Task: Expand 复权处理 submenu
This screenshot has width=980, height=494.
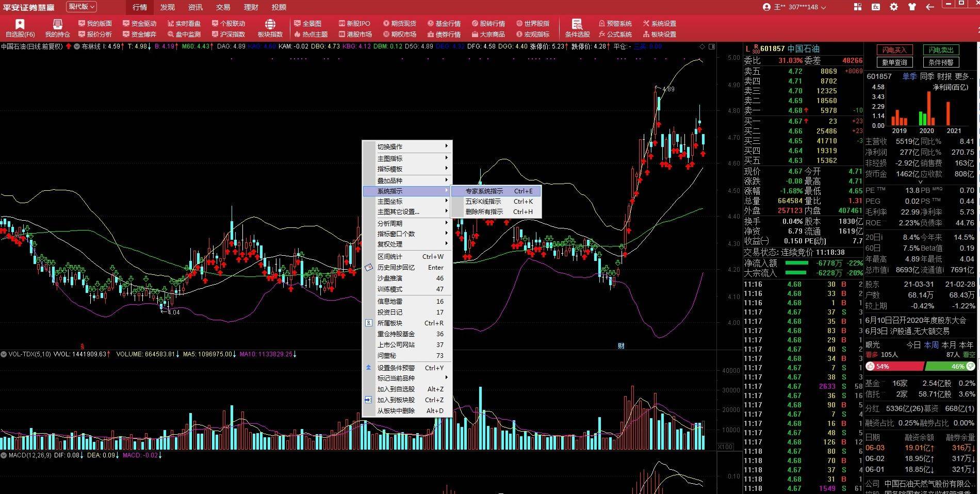Action: click(407, 244)
